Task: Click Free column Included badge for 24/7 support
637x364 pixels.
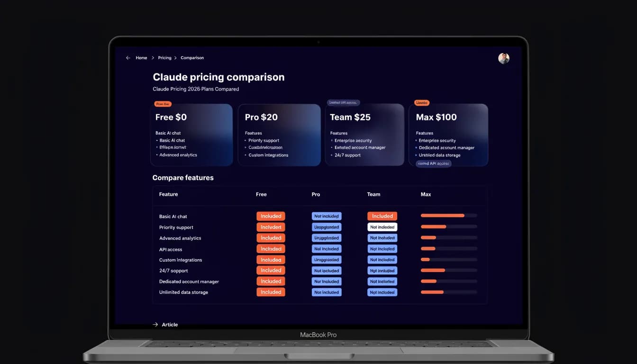Action: pos(271,270)
